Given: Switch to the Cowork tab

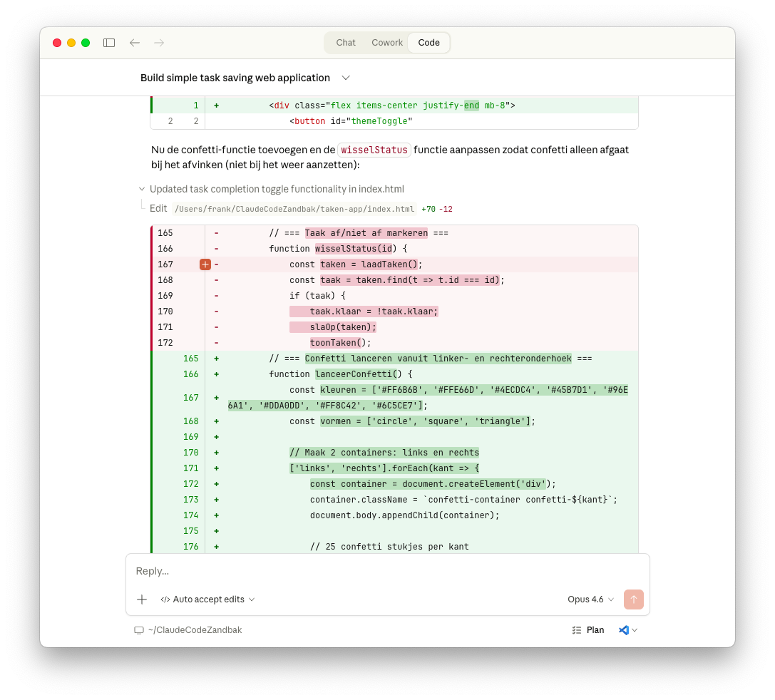Looking at the screenshot, I should click(x=387, y=42).
